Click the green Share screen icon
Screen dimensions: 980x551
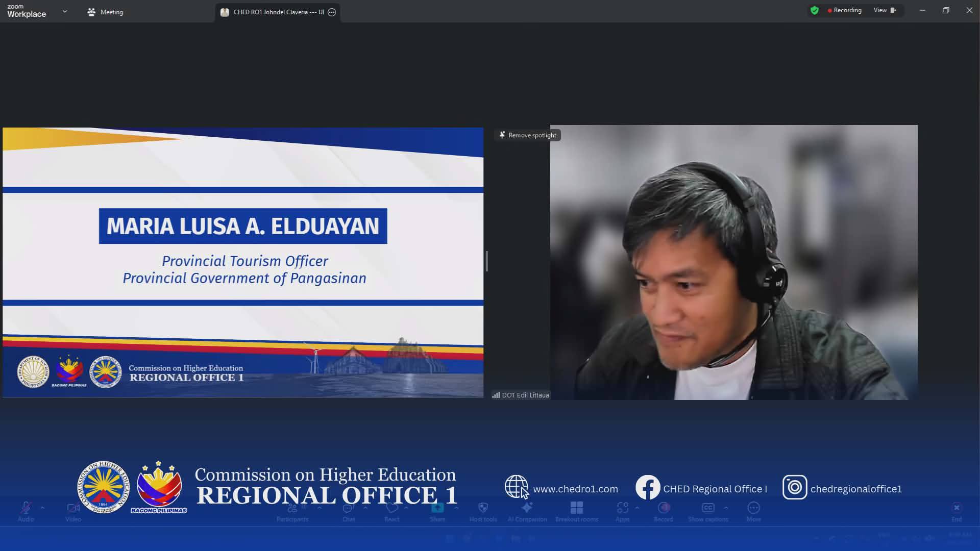pos(437,508)
